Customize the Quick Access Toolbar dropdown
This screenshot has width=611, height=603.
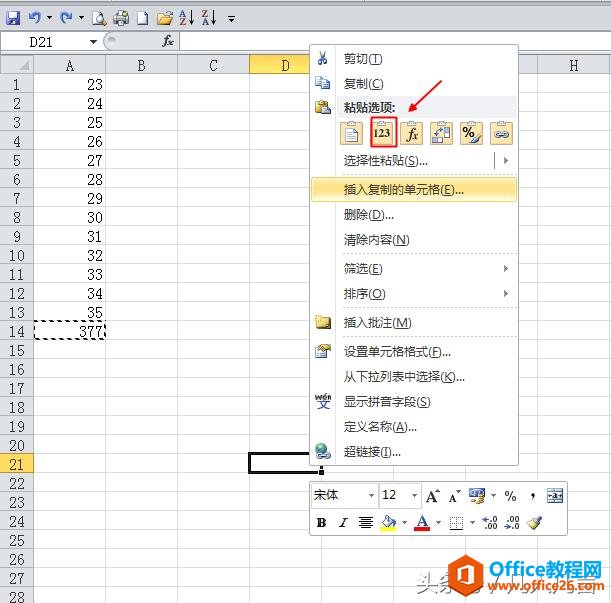pos(231,19)
